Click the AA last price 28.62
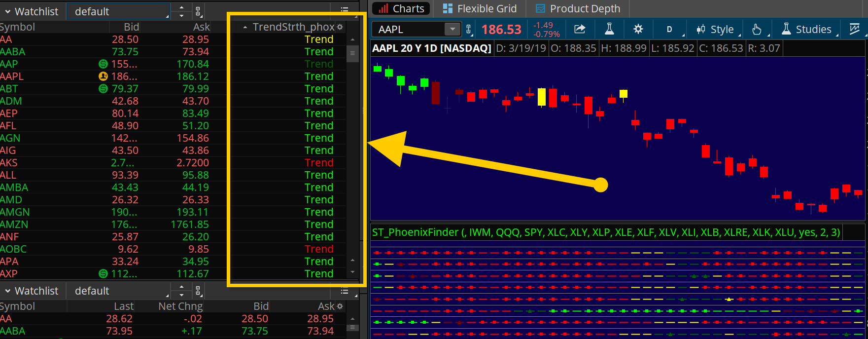Viewport: 868px width, 339px height. click(x=119, y=318)
